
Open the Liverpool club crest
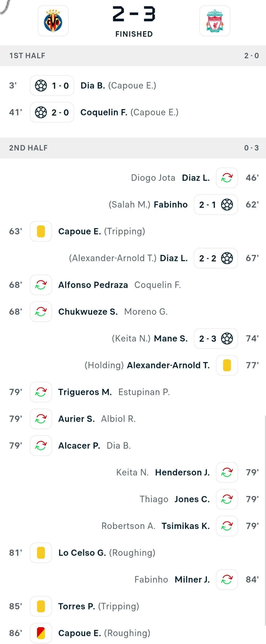[x=215, y=21]
